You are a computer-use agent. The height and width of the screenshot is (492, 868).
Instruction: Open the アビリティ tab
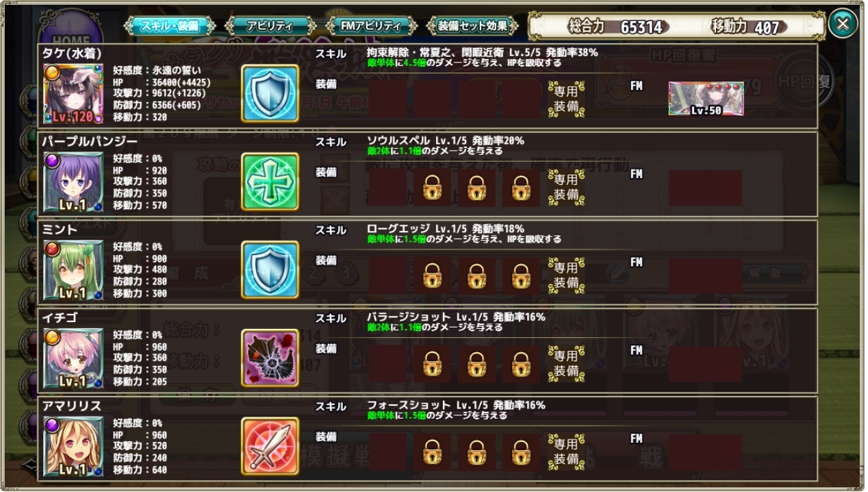pyautogui.click(x=270, y=26)
